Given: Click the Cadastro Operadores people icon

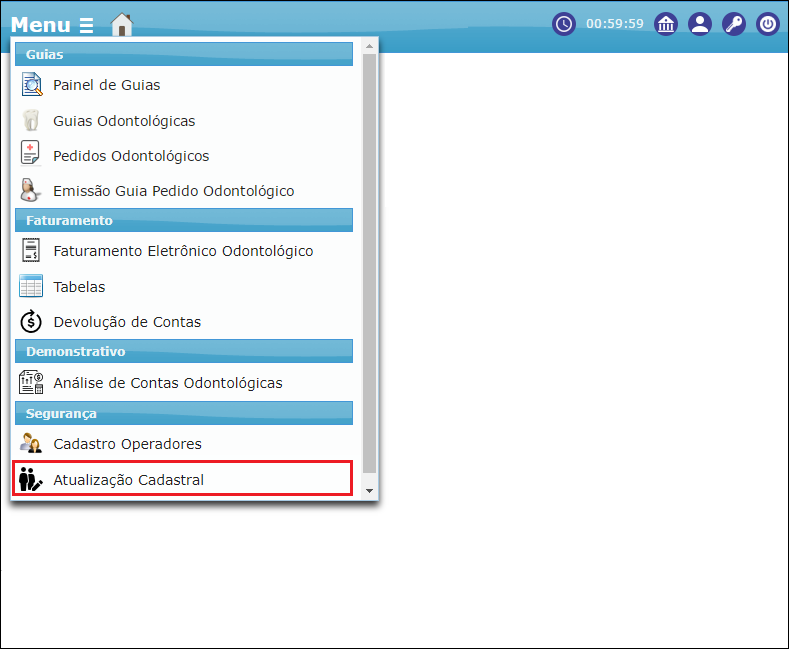Looking at the screenshot, I should (31, 443).
